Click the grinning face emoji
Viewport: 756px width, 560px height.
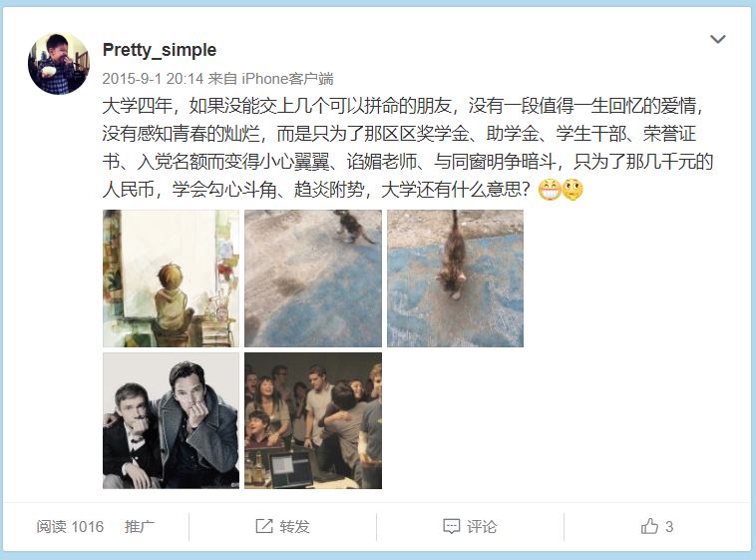(x=549, y=190)
